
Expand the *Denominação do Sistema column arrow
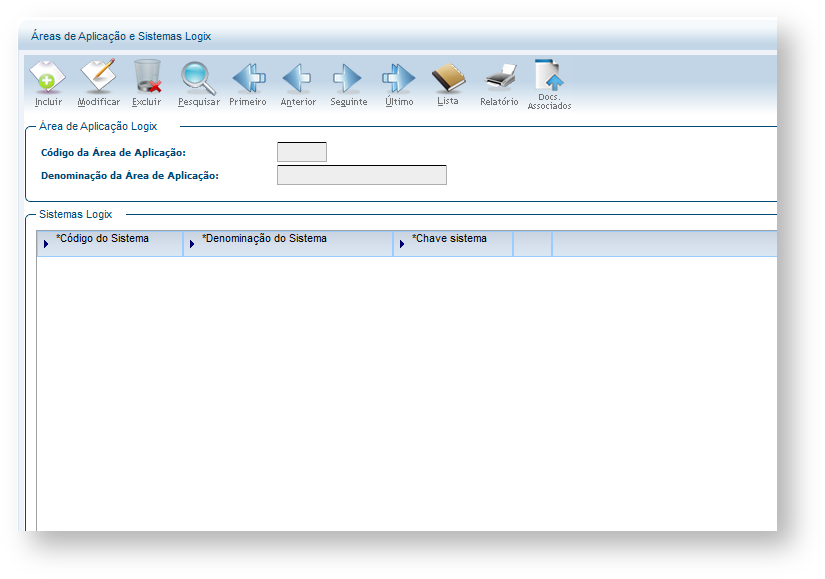192,244
